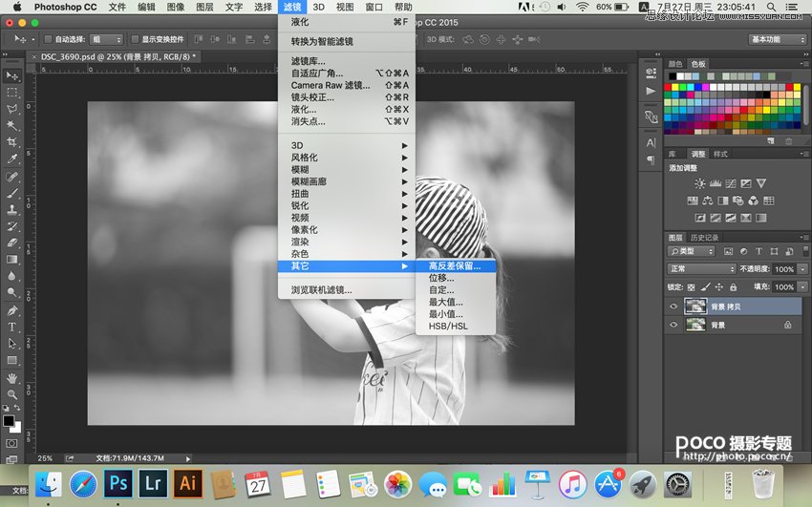Hide the 背景 layer

(673, 325)
